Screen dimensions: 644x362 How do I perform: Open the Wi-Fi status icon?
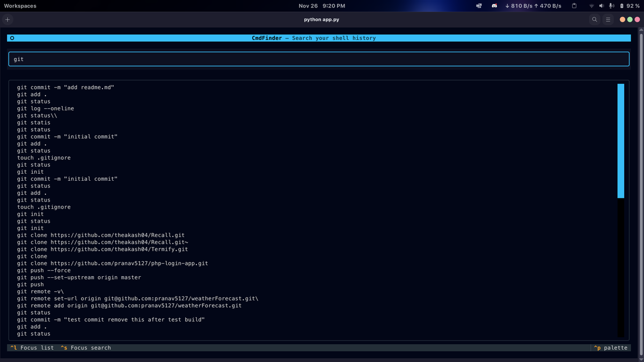point(592,6)
